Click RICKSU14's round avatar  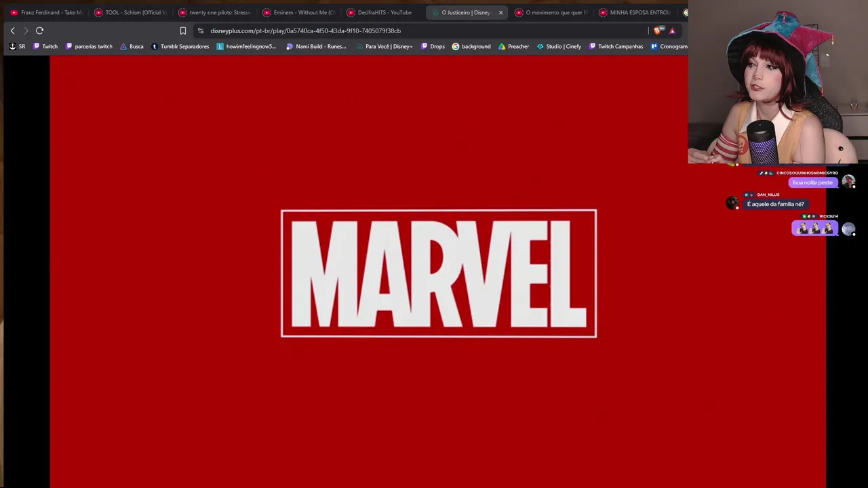(x=848, y=229)
